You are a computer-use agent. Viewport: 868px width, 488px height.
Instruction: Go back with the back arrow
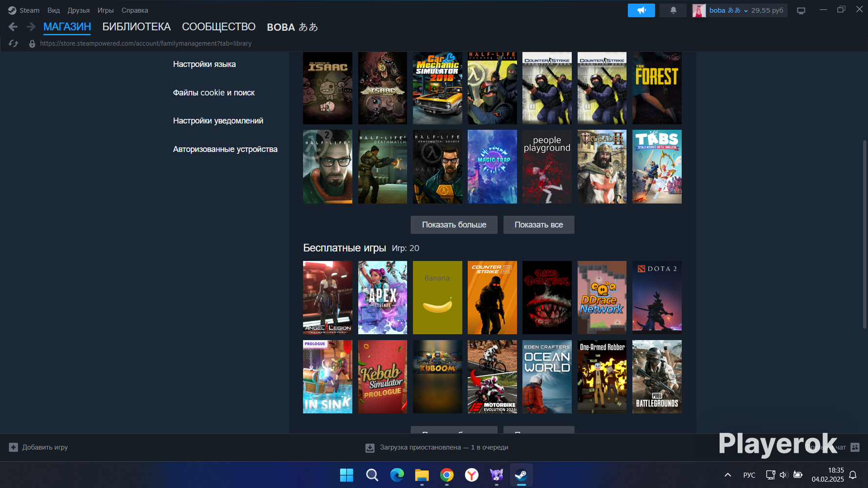[x=13, y=27]
